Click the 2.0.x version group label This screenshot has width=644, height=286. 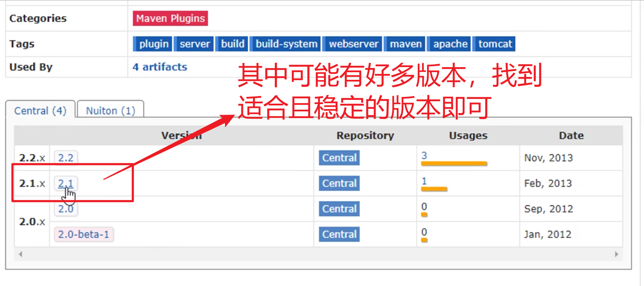pyautogui.click(x=32, y=221)
